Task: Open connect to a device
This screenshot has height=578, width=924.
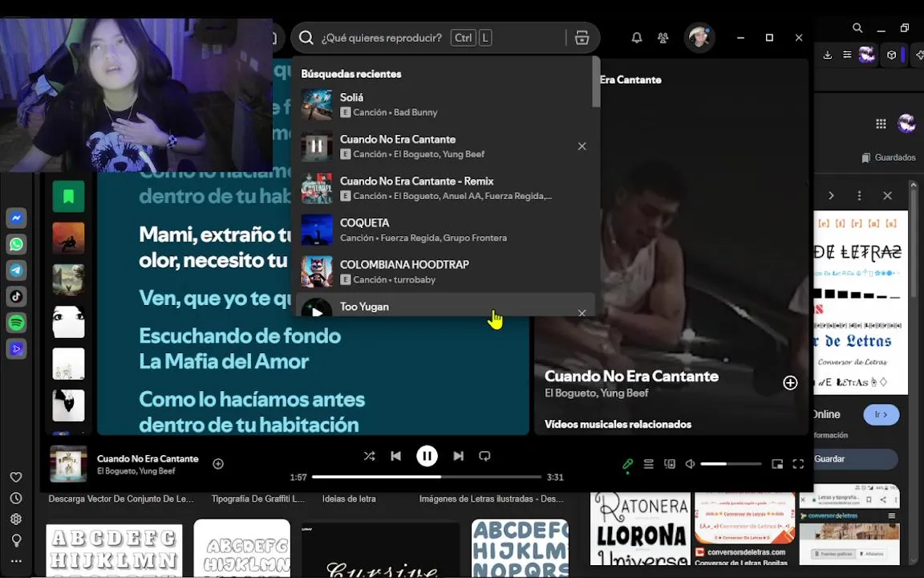Action: coord(670,464)
